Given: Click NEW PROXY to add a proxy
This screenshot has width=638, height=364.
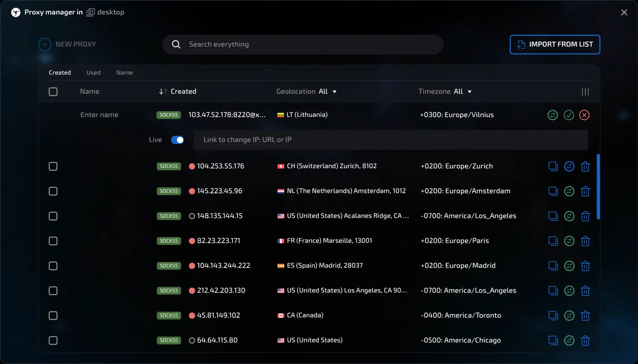Looking at the screenshot, I should [x=67, y=44].
